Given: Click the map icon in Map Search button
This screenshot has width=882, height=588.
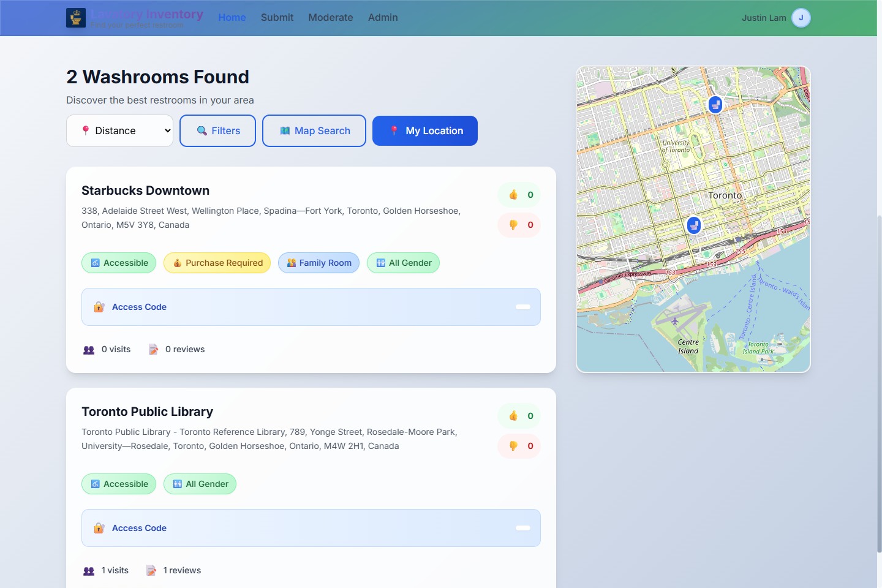Looking at the screenshot, I should (285, 130).
